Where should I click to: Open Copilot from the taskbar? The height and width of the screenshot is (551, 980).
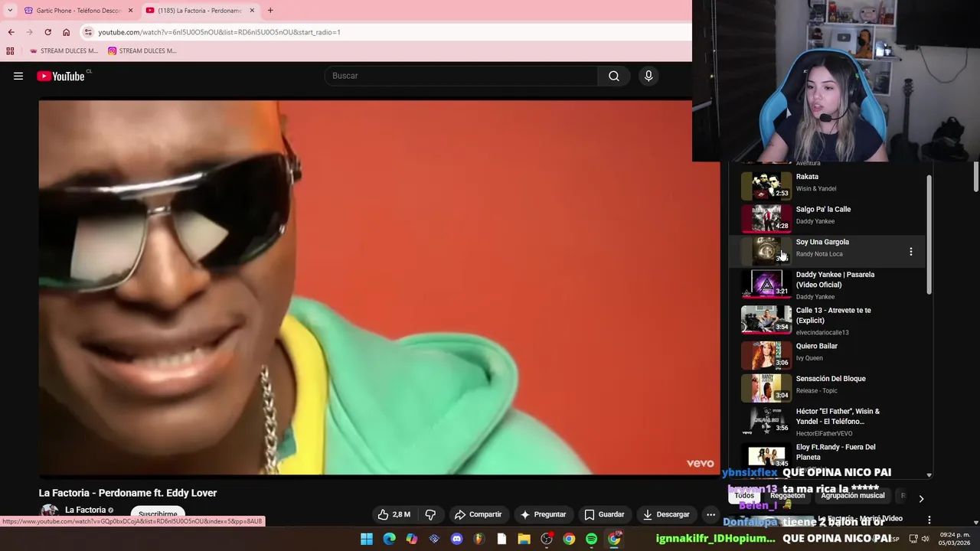tap(412, 539)
